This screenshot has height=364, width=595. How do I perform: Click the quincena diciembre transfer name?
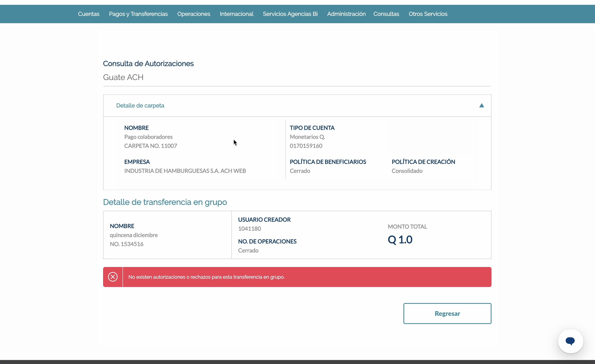pyautogui.click(x=134, y=235)
